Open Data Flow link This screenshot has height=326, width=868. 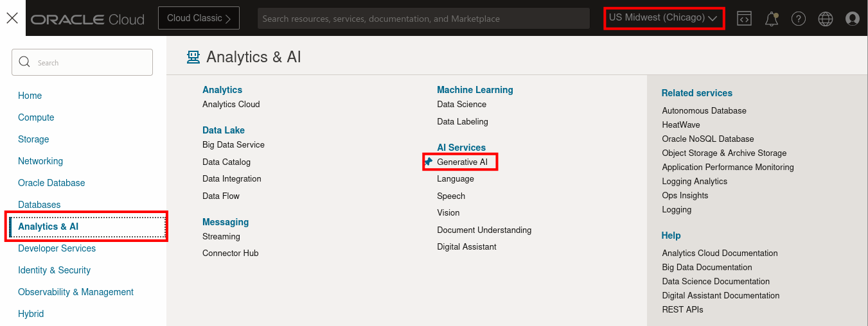click(221, 196)
